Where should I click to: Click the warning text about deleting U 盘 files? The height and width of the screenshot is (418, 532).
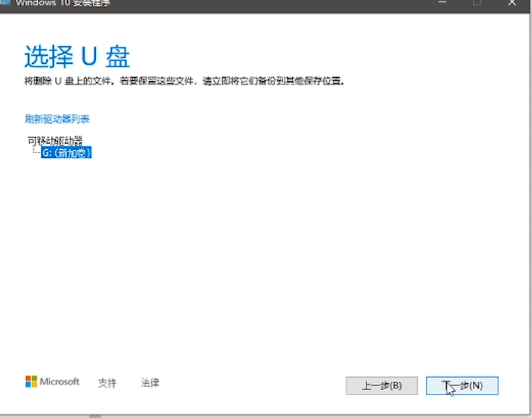tap(184, 81)
